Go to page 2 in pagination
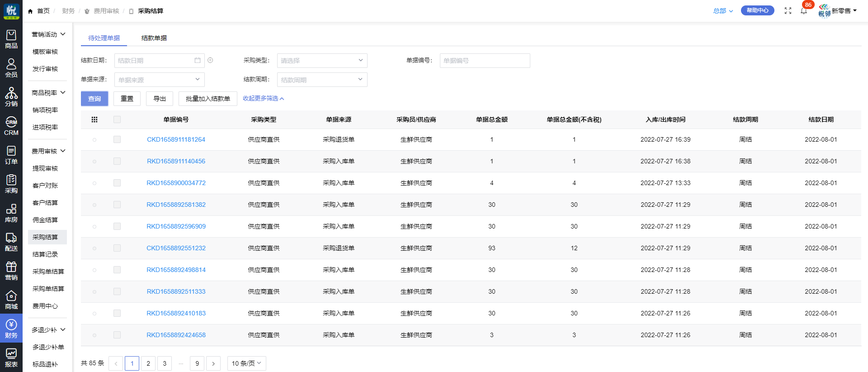The width and height of the screenshot is (868, 372). (x=148, y=363)
